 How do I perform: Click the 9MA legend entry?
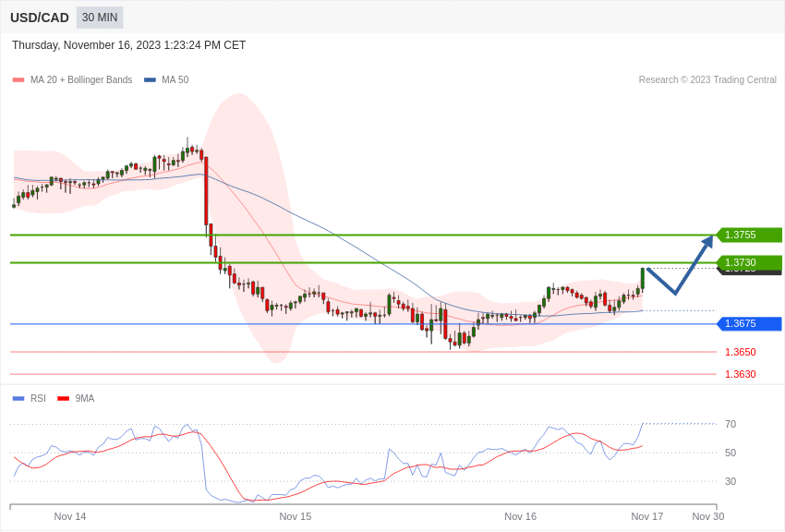click(84, 399)
